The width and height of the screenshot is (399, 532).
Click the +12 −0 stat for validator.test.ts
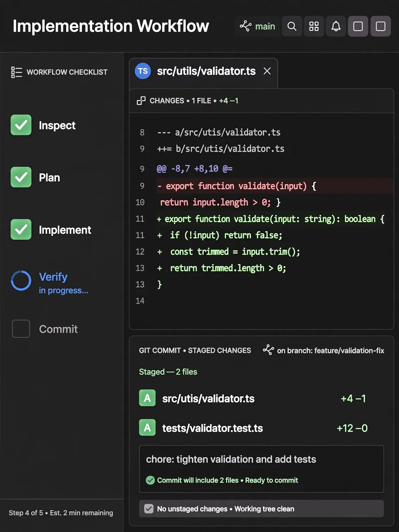pos(352,428)
